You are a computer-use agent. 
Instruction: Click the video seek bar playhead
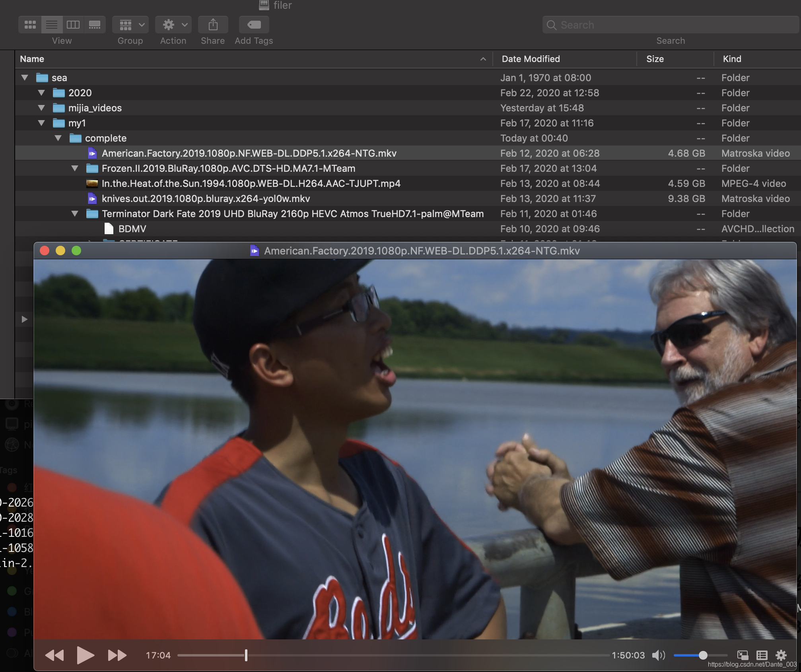(246, 655)
